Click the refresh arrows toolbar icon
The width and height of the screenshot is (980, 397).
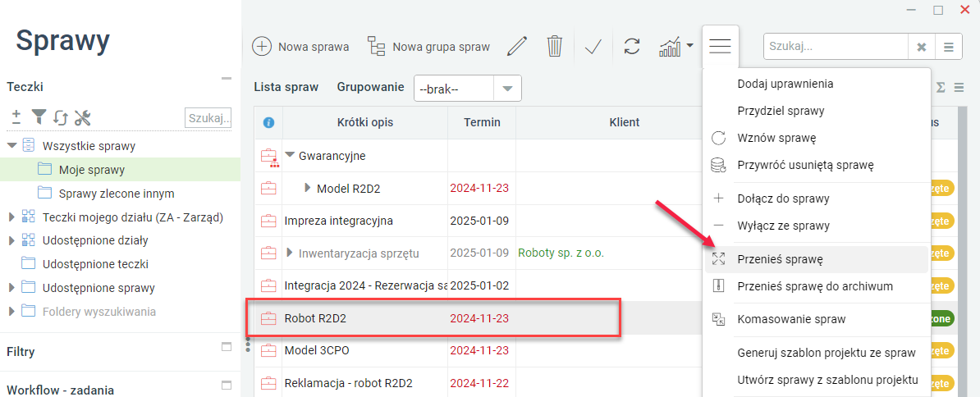632,47
